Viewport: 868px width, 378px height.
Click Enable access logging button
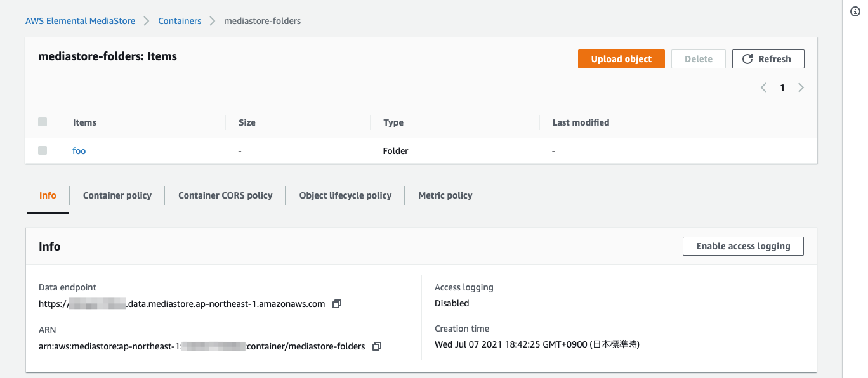pos(743,246)
